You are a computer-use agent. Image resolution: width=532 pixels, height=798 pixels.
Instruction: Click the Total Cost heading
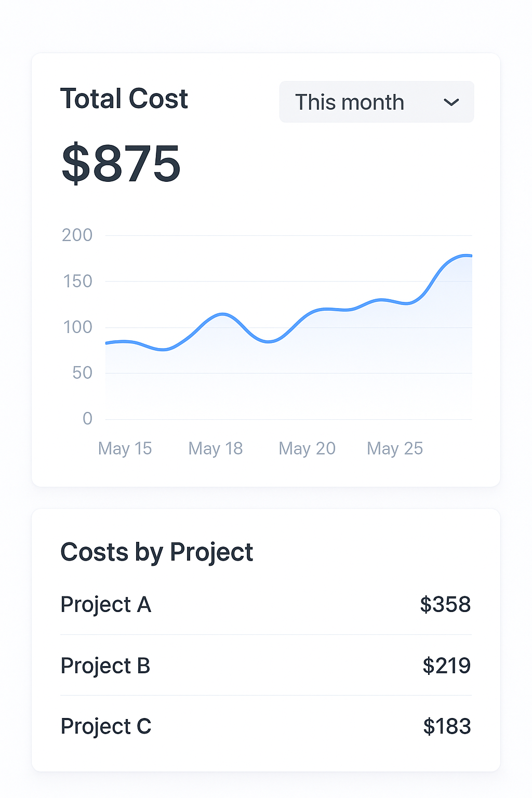click(124, 98)
